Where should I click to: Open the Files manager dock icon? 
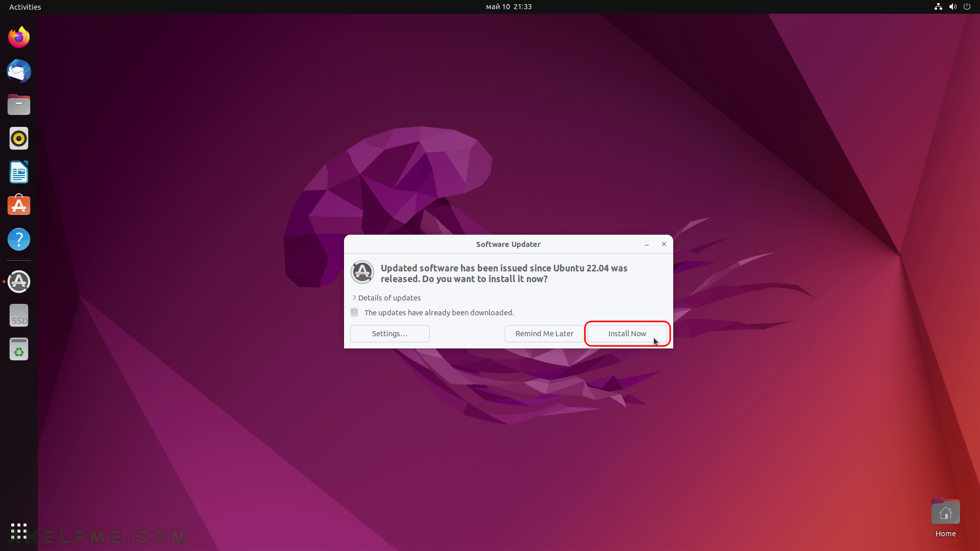click(19, 105)
